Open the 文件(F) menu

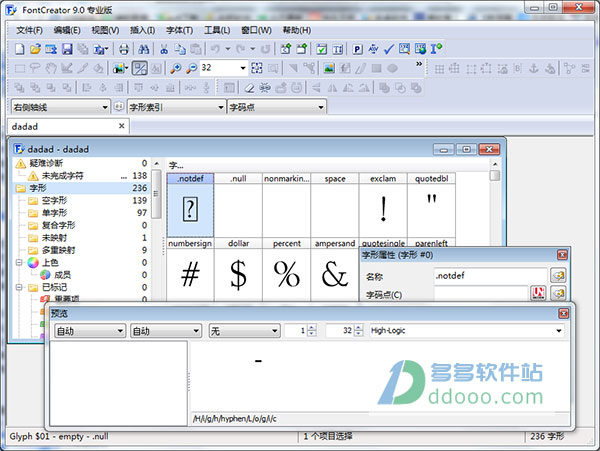29,30
